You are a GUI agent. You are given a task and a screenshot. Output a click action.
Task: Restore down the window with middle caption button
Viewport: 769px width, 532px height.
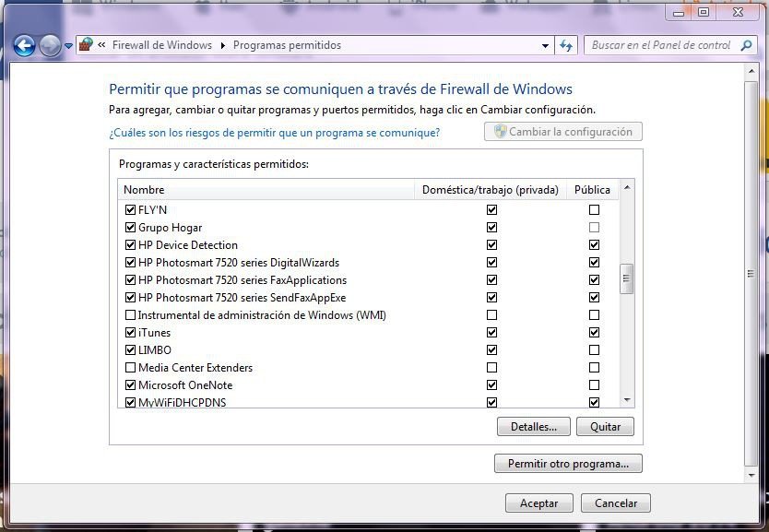[704, 13]
